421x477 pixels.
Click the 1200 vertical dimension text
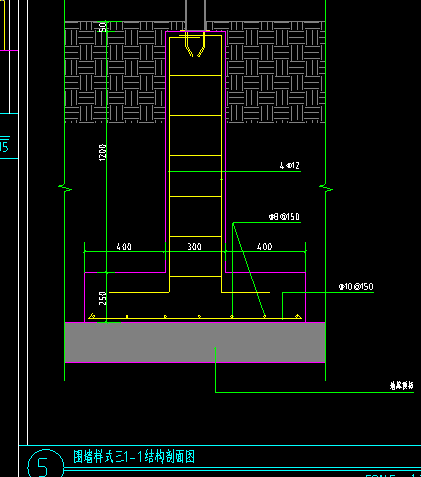102,153
